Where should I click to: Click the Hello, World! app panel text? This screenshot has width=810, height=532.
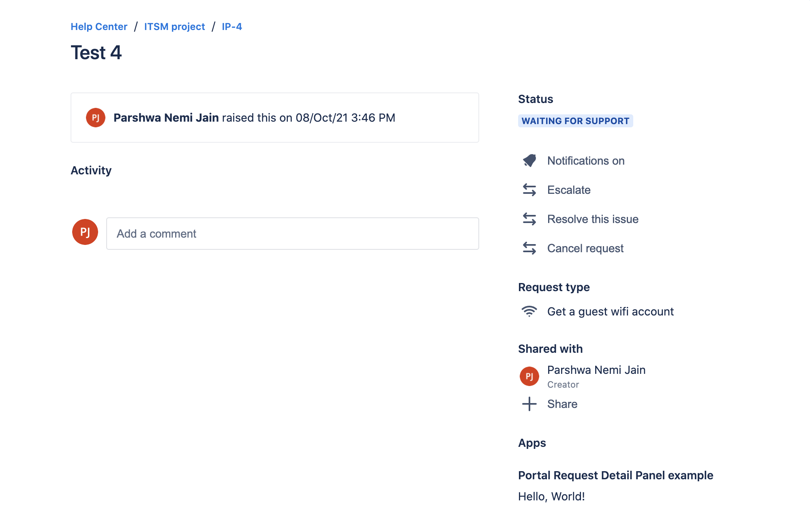tap(551, 496)
